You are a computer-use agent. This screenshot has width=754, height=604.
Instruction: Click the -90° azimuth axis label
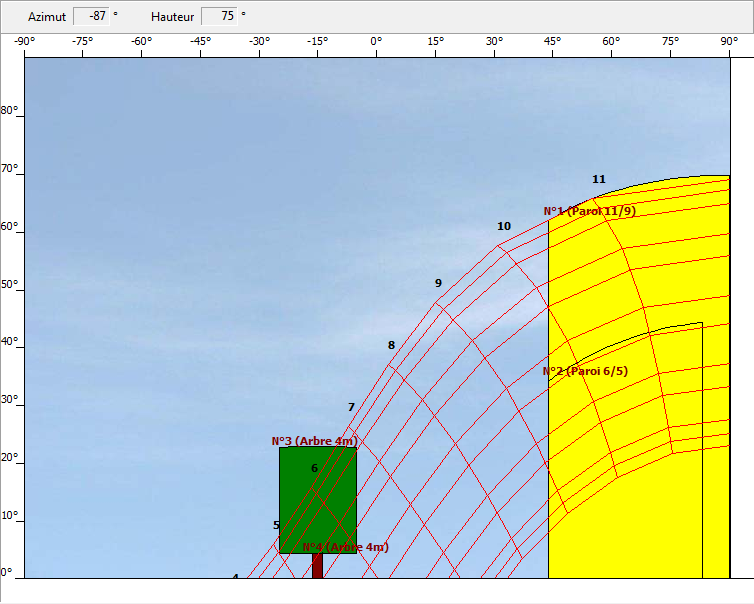[25, 41]
